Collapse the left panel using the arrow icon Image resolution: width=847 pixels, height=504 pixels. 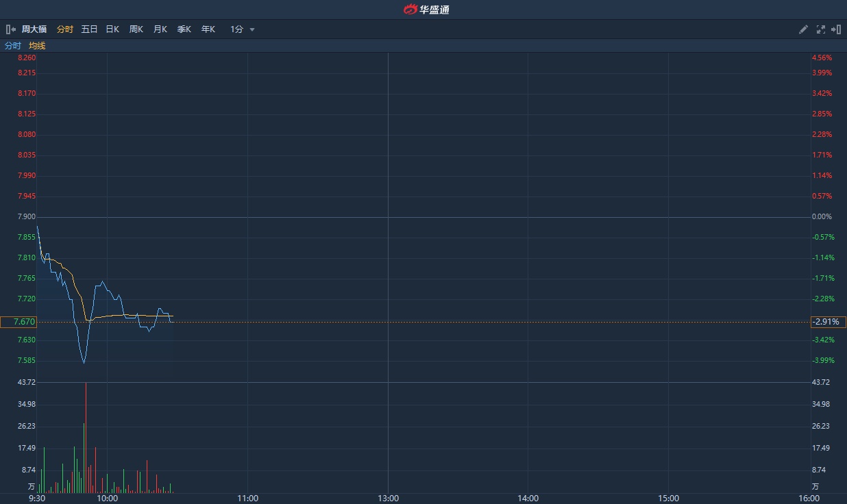[10, 29]
